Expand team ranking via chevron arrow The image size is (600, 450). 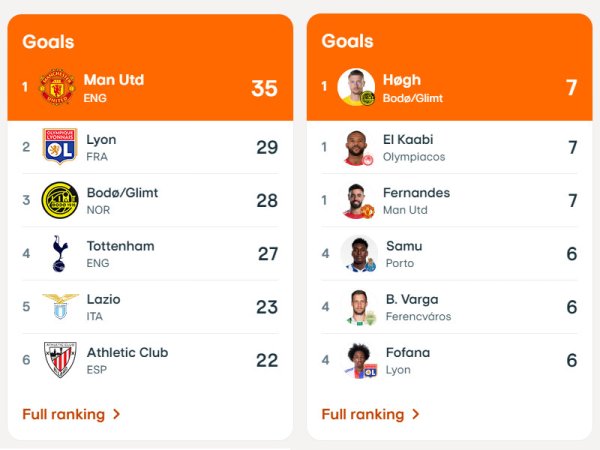click(x=117, y=414)
